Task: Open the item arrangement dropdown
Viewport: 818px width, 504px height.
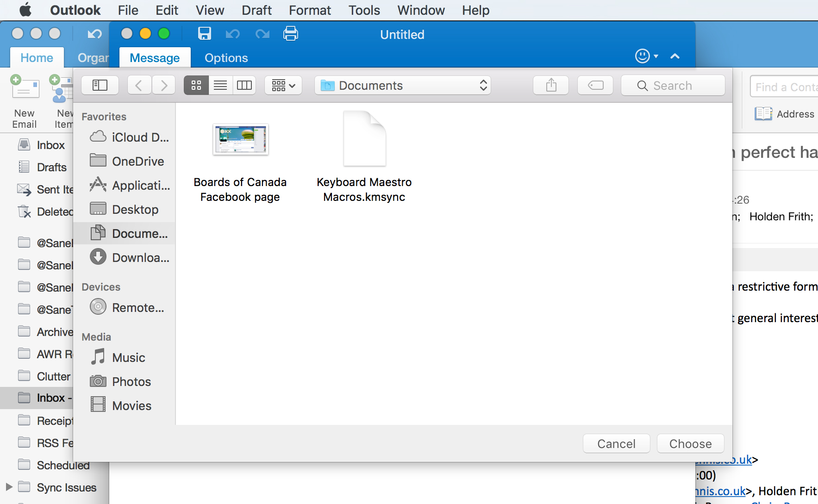Action: (x=283, y=85)
